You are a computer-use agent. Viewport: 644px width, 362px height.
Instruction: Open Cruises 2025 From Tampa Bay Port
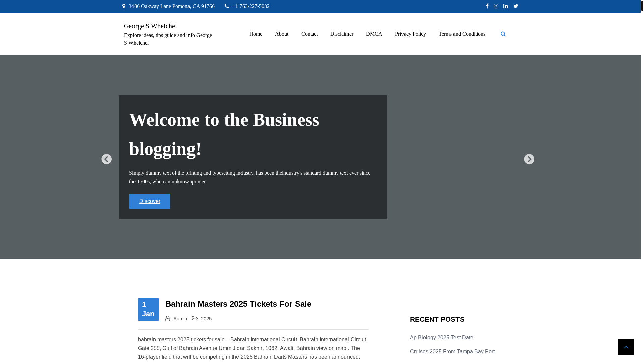click(x=452, y=352)
